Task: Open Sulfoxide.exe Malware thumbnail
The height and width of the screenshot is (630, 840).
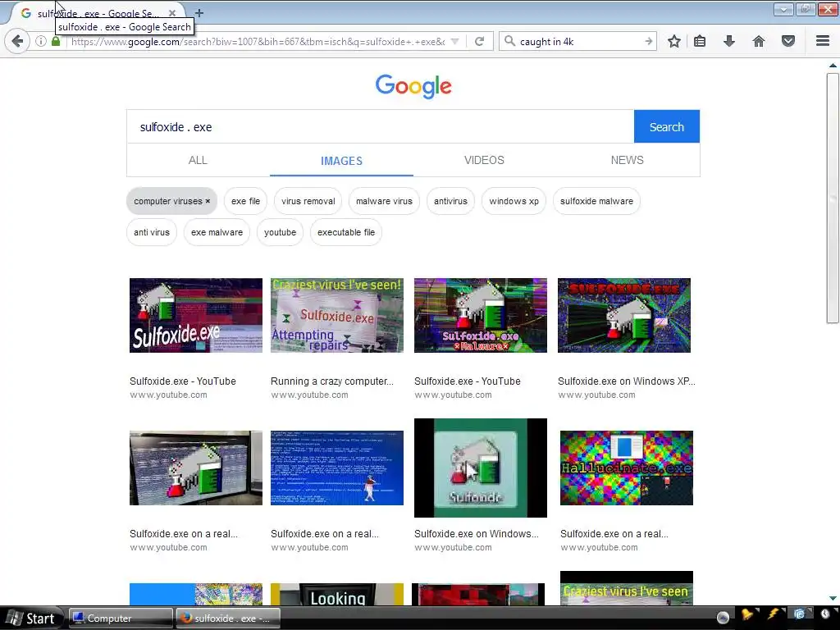Action: tap(481, 315)
